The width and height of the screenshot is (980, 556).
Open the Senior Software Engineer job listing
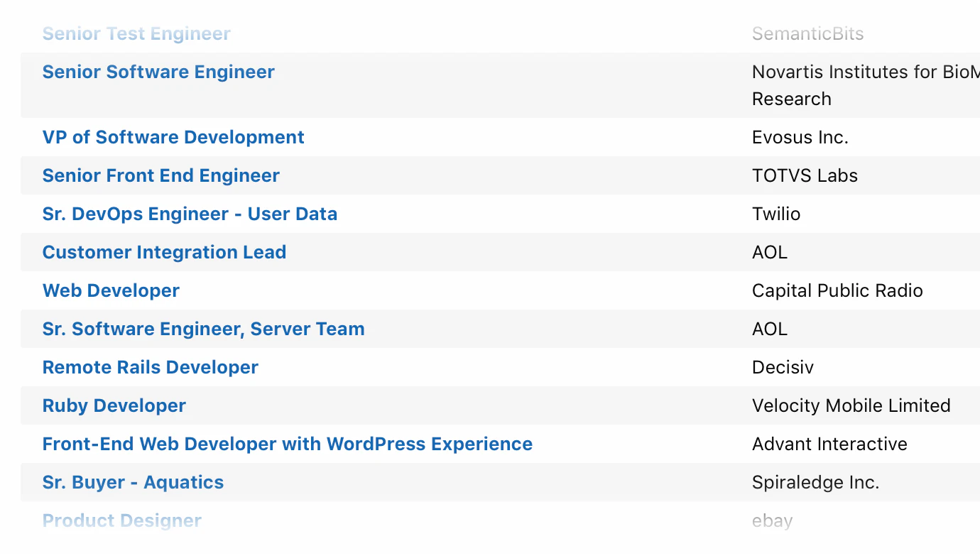(x=158, y=72)
